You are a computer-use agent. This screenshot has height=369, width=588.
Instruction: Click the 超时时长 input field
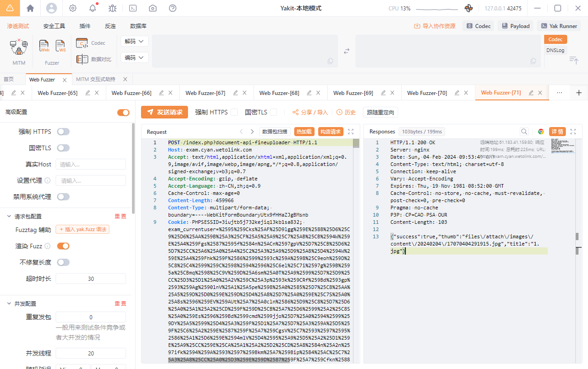(x=91, y=279)
